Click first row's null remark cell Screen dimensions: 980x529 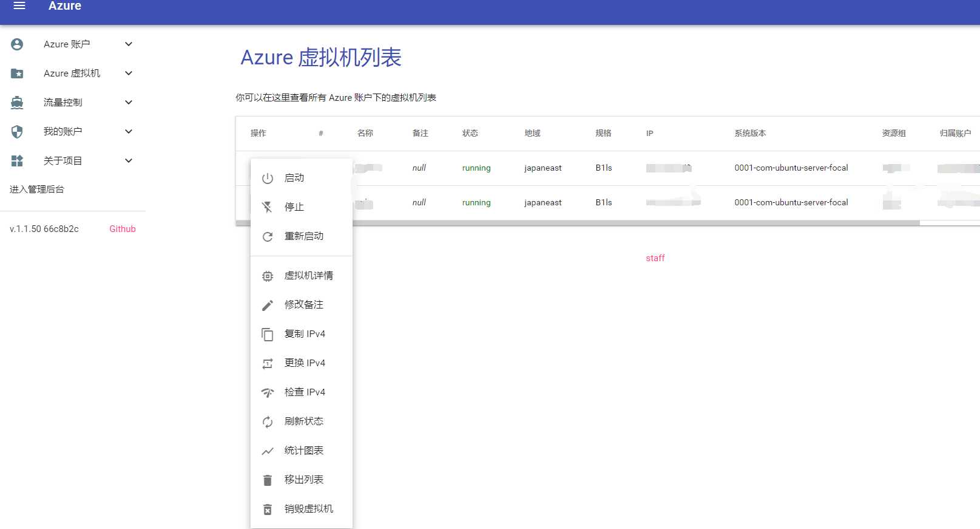(419, 168)
